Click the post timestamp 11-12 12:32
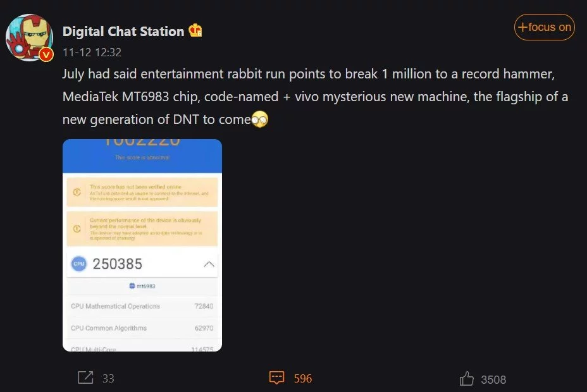Screen dimensions: 587x392 click(92, 52)
